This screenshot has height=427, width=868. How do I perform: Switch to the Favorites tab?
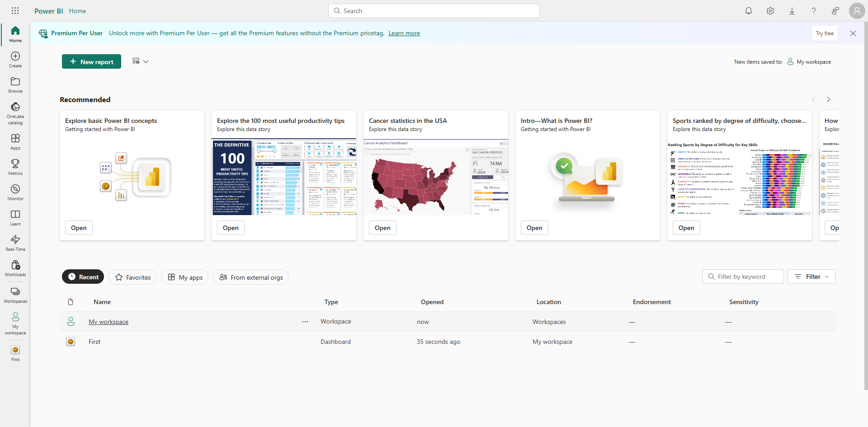point(133,277)
